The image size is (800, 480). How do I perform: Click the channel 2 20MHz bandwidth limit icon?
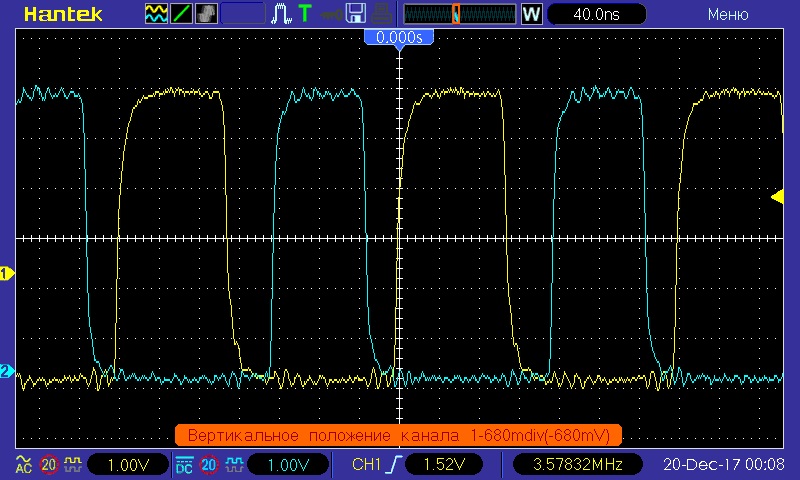click(208, 464)
